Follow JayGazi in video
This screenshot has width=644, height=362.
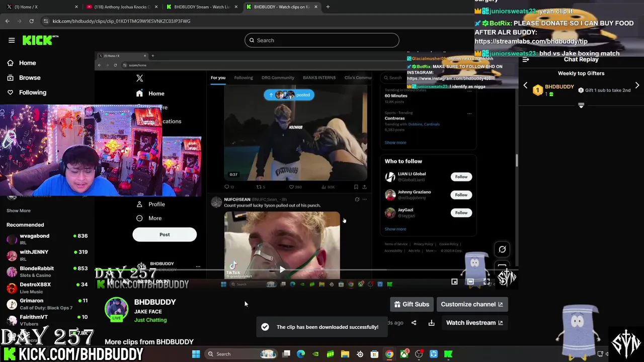(x=461, y=213)
